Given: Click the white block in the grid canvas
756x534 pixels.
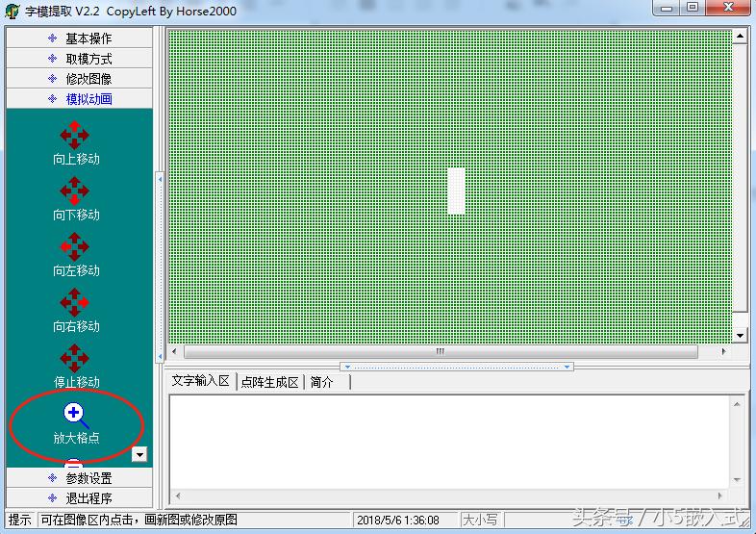Looking at the screenshot, I should point(456,191).
